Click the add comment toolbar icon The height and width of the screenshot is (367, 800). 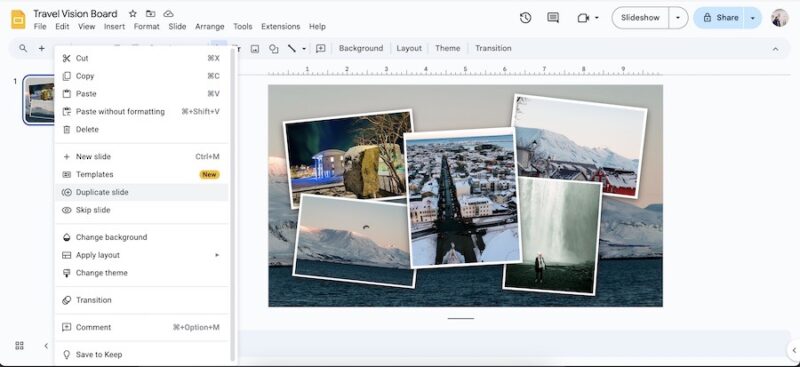(x=320, y=48)
